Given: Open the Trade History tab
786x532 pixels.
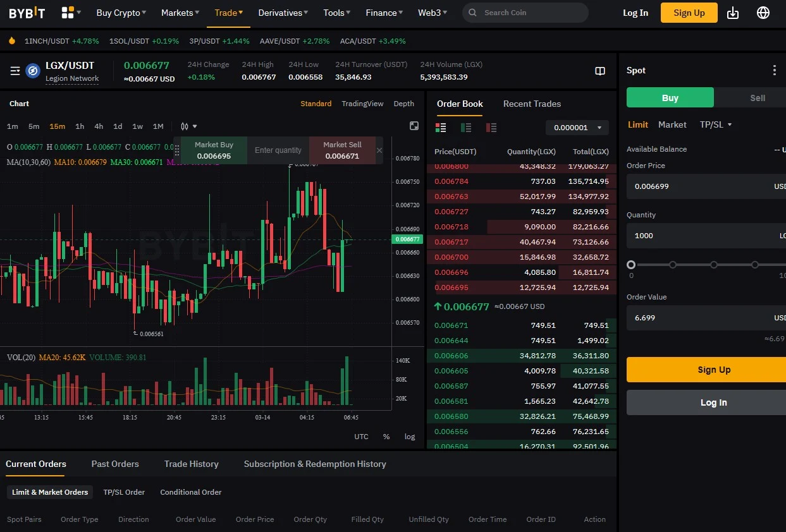Looking at the screenshot, I should (191, 464).
